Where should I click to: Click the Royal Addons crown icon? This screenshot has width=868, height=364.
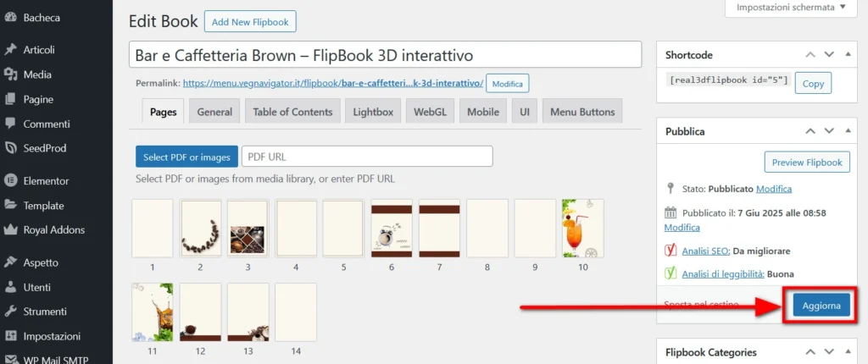(10, 229)
